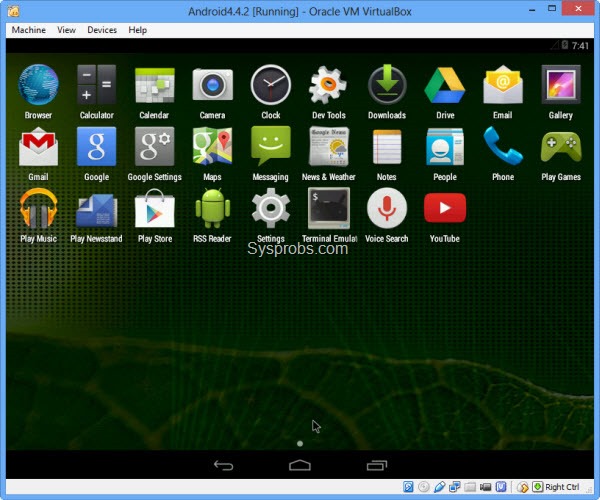The width and height of the screenshot is (600, 500).
Task: Click the VirtualBox hard disk activity icon
Action: click(x=408, y=487)
